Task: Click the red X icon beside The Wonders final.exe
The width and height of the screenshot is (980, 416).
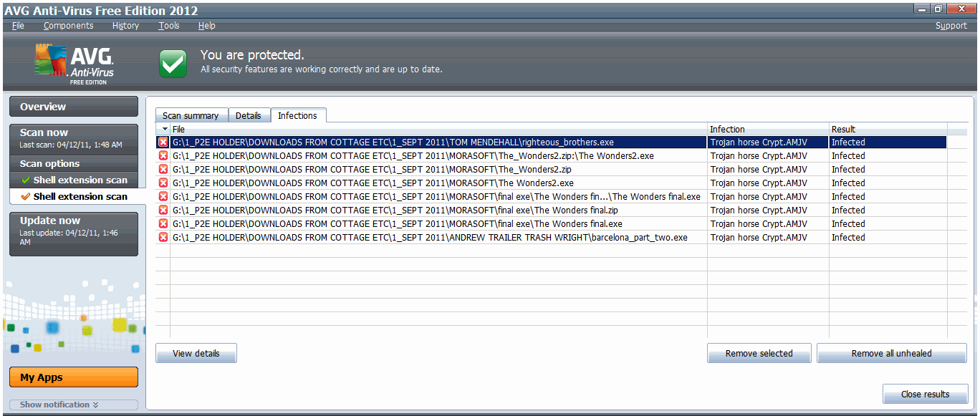Action: coord(163,224)
